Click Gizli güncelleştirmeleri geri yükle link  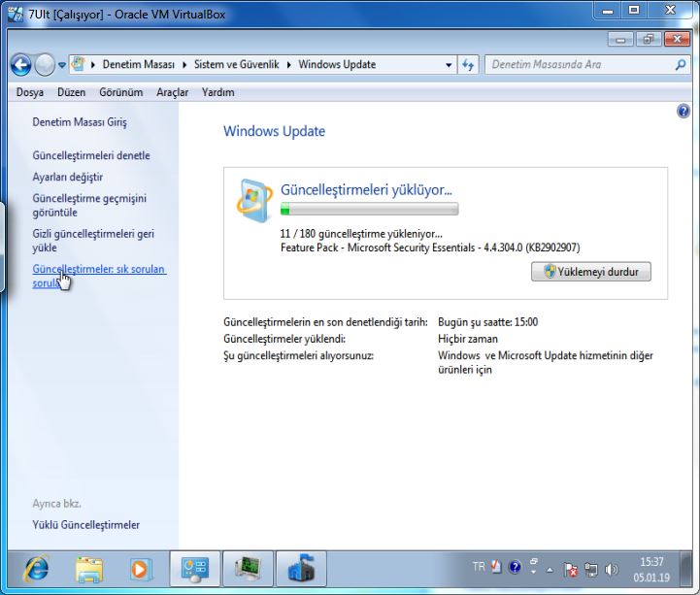[93, 241]
